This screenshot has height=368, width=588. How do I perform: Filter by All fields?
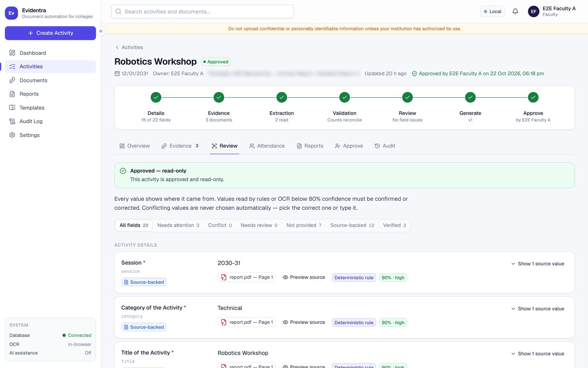click(x=134, y=225)
